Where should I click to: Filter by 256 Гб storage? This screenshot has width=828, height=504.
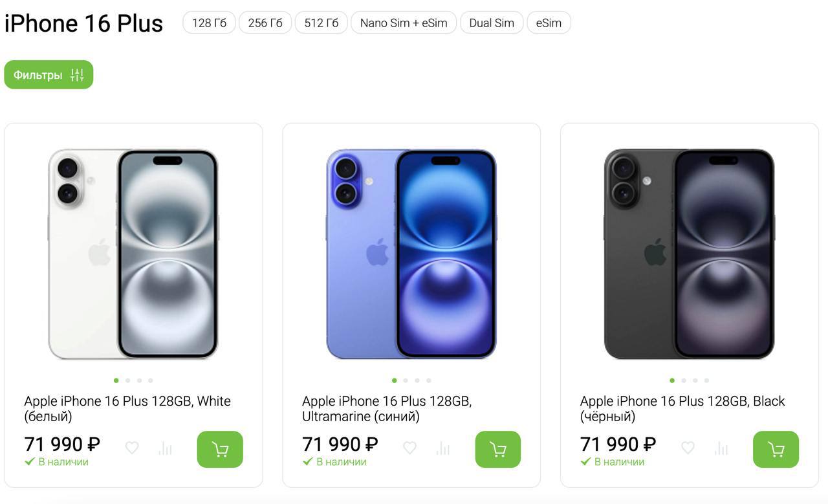(265, 23)
